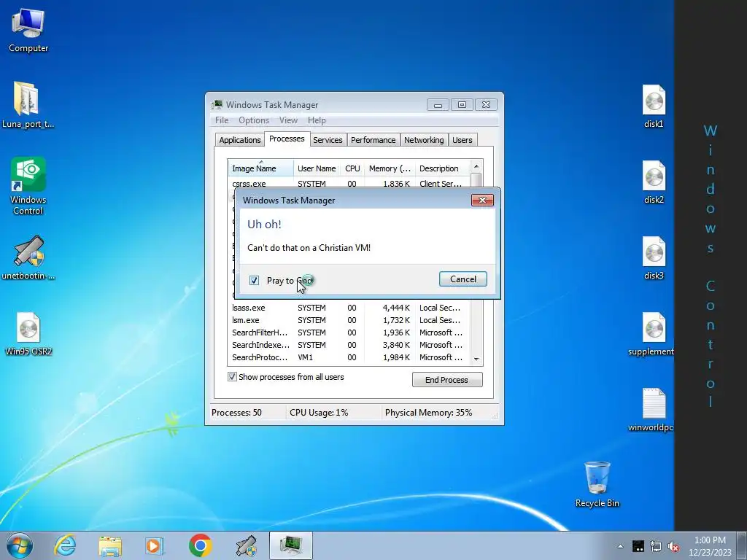
Task: Open the File menu in Task Manager
Action: [x=222, y=120]
